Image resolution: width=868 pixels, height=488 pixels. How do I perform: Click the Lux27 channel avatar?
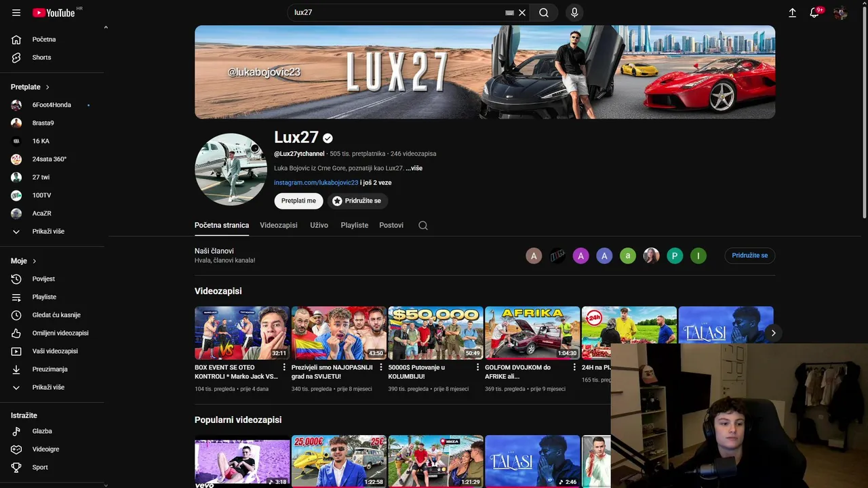click(231, 169)
